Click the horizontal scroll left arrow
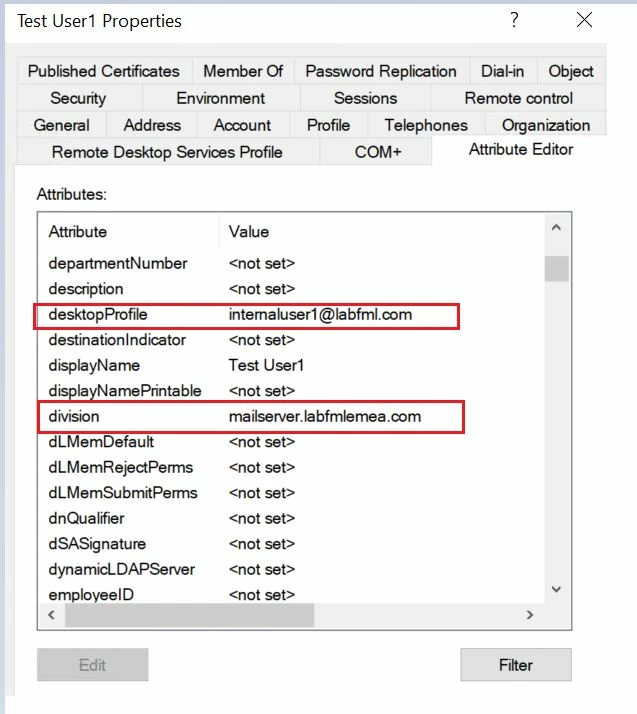The height and width of the screenshot is (714, 637). pyautogui.click(x=51, y=615)
